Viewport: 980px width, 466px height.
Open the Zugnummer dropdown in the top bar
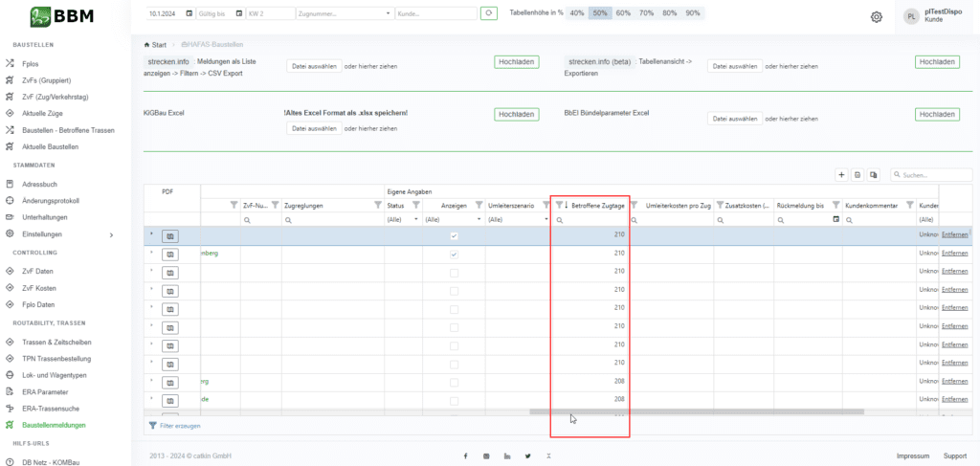click(x=389, y=13)
